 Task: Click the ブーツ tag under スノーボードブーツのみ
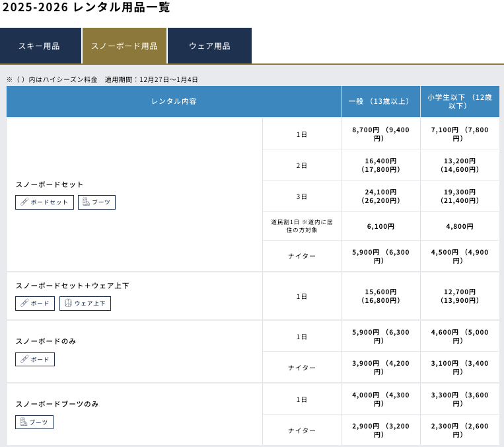coord(34,423)
